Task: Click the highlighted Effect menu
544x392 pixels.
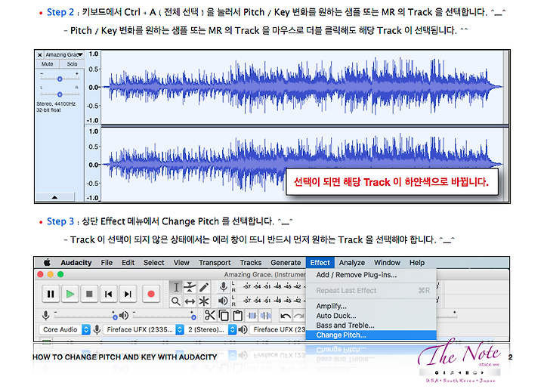Action: pyautogui.click(x=320, y=263)
